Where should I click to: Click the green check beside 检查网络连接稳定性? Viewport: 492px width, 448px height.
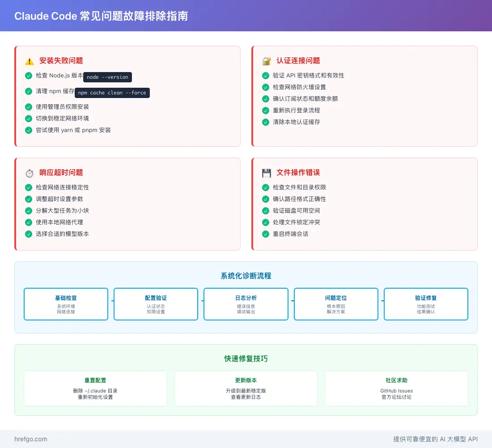tap(29, 188)
